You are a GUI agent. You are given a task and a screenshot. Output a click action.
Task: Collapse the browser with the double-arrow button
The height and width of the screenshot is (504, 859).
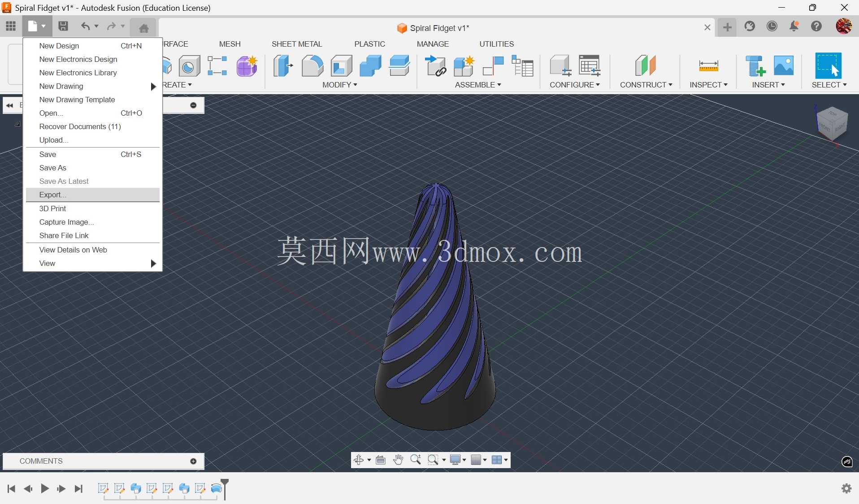point(9,106)
